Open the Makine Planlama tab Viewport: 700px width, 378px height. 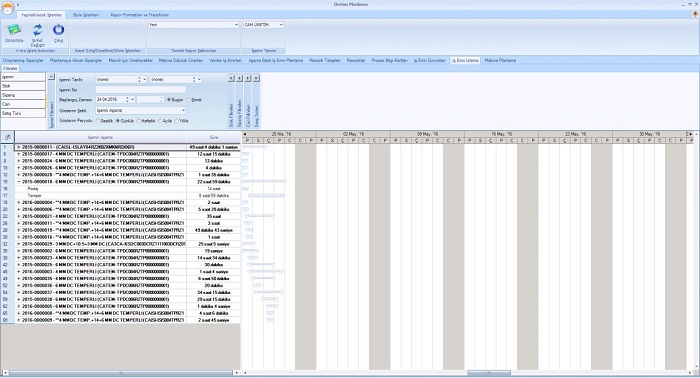coord(500,60)
